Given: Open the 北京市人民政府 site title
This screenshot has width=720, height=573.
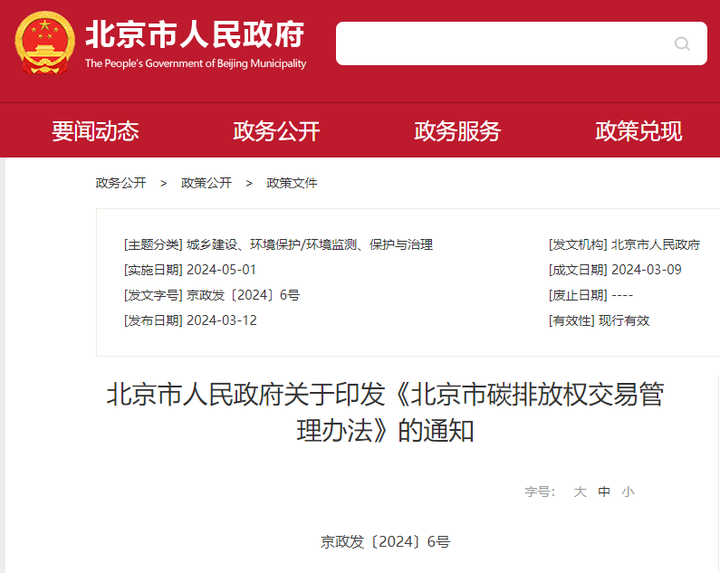Looking at the screenshot, I should (x=195, y=34).
